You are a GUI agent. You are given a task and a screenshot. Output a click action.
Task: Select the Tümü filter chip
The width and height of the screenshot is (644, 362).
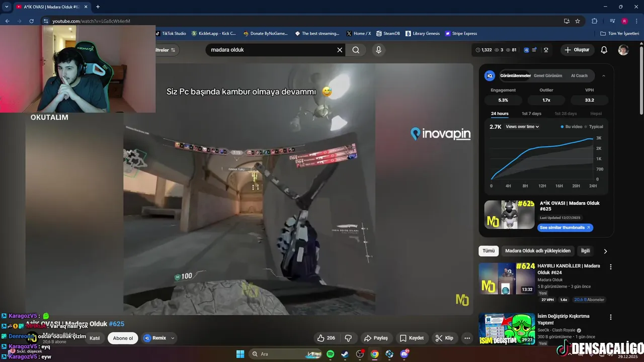(x=489, y=251)
